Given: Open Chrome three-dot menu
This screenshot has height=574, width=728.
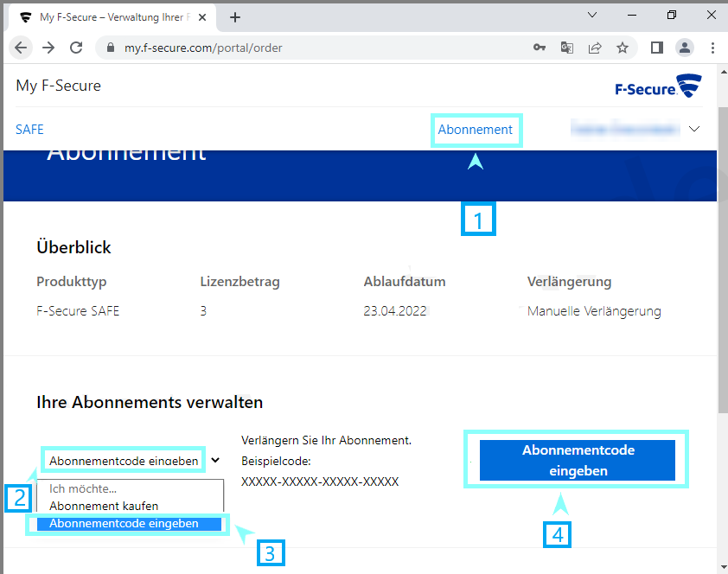Looking at the screenshot, I should (712, 48).
